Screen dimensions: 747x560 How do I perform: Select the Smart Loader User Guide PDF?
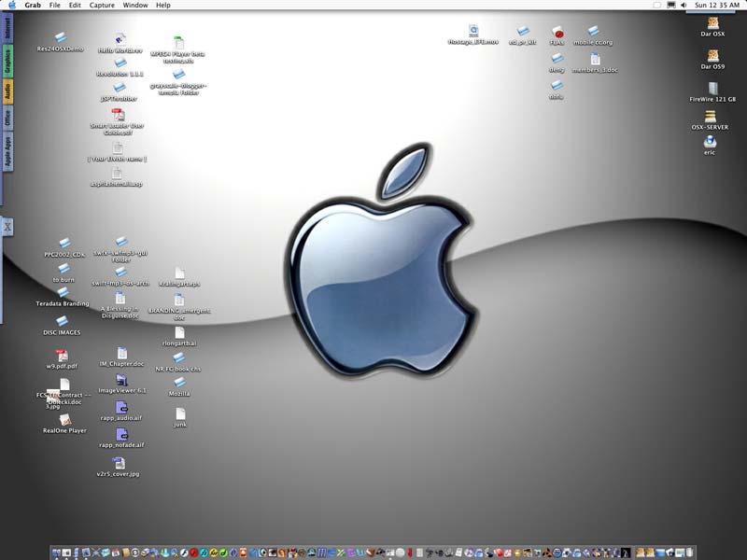[118, 122]
